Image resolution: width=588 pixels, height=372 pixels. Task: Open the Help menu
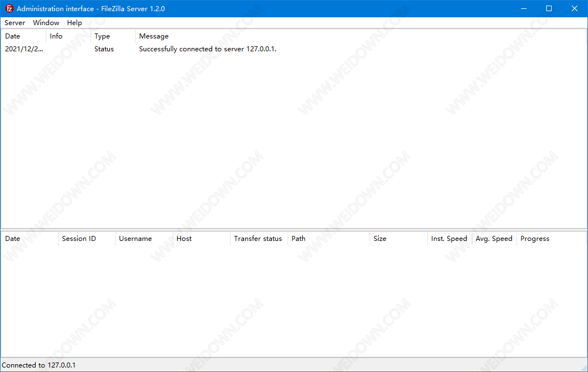click(74, 23)
